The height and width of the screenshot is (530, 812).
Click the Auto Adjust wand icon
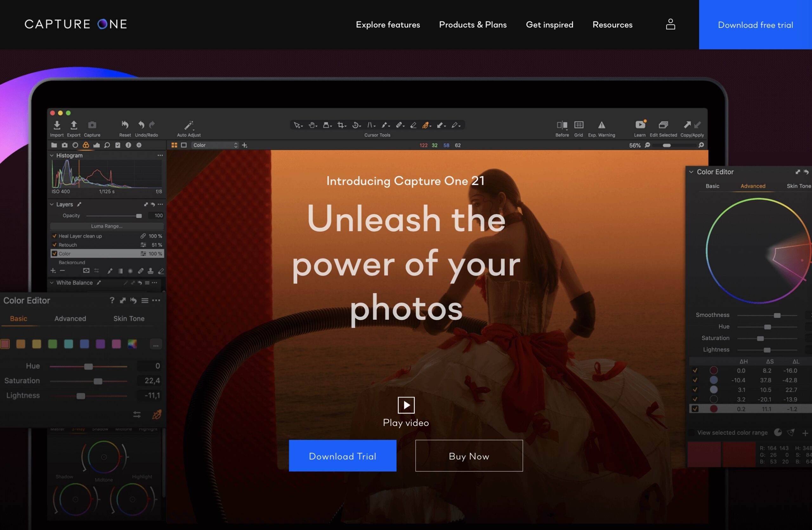click(189, 125)
